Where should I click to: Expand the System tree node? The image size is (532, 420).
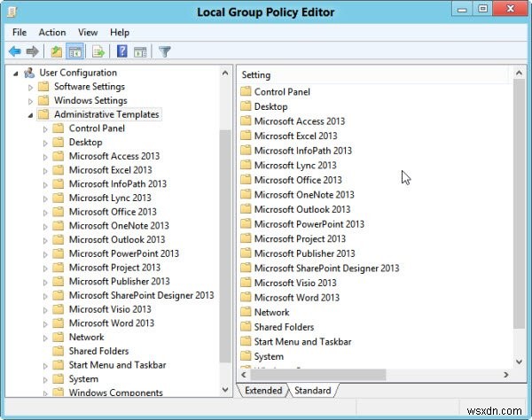[x=45, y=379]
